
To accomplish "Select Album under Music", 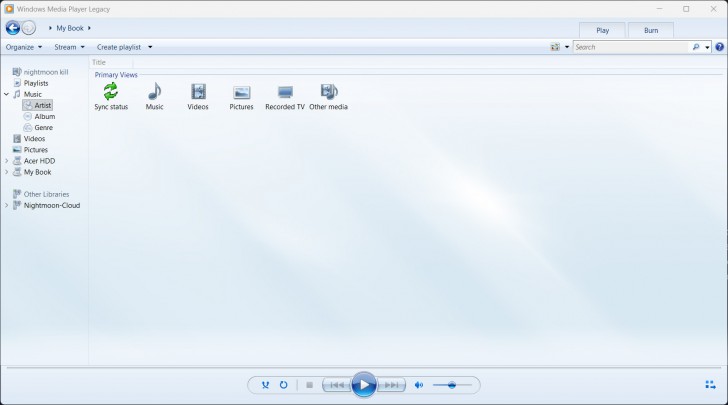I will pyautogui.click(x=39, y=117).
